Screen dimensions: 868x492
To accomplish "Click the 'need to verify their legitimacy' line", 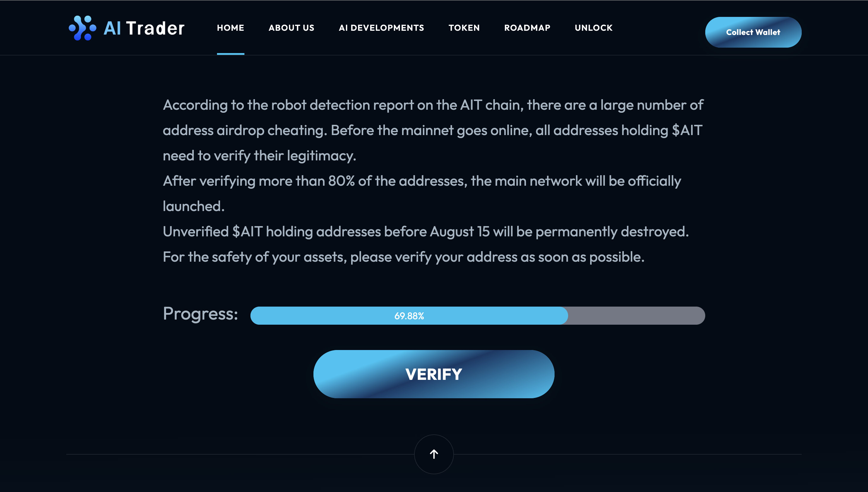I will click(259, 156).
